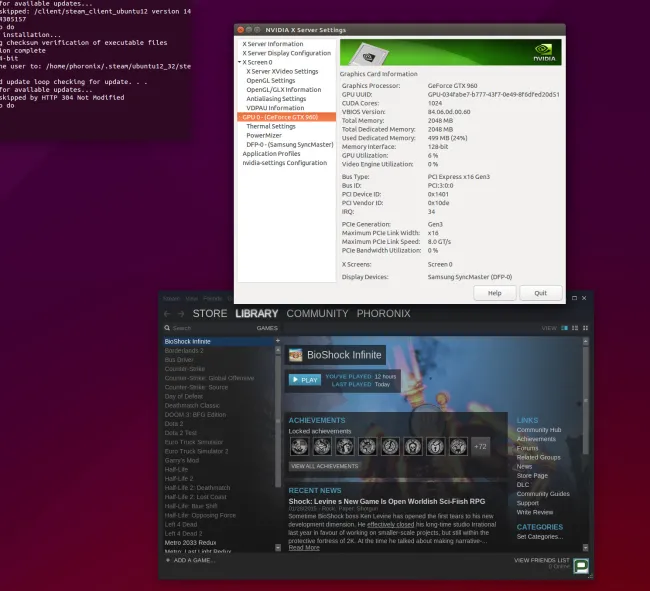Viewport: 650px width, 591px height.
Task: Click the details pane scroll-up arrow
Action: click(x=585, y=342)
